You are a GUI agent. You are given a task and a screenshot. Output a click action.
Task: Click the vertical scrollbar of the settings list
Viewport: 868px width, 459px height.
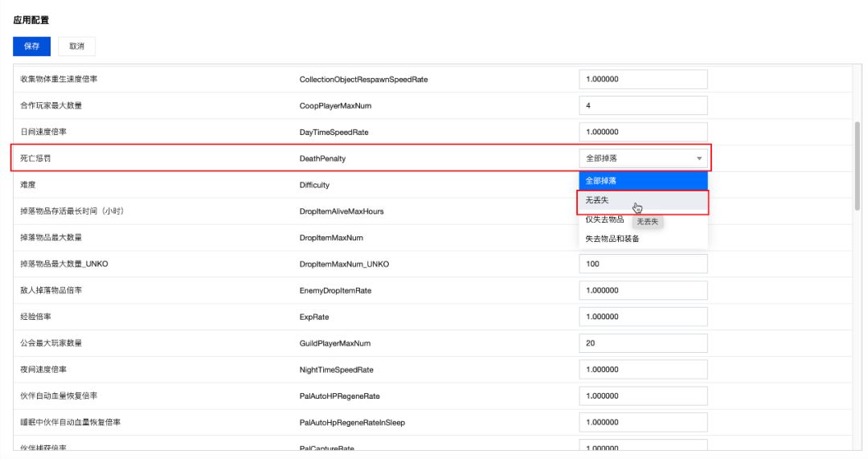tap(858, 165)
